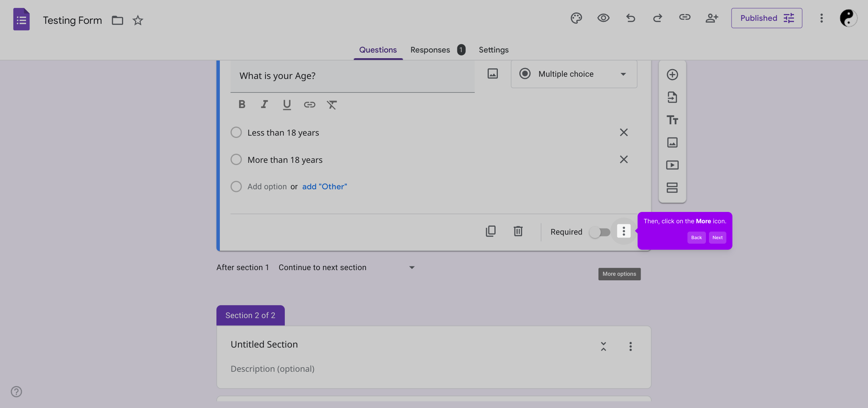Duplicate the question

pyautogui.click(x=491, y=231)
